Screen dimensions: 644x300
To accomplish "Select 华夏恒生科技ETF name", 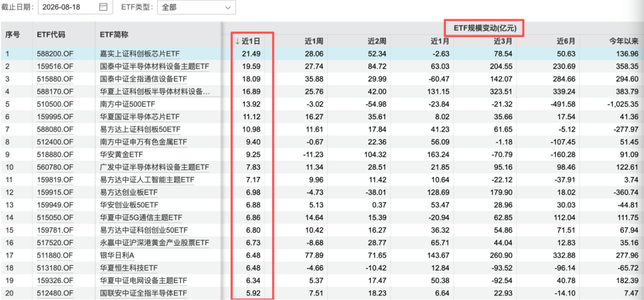I will (x=129, y=268).
